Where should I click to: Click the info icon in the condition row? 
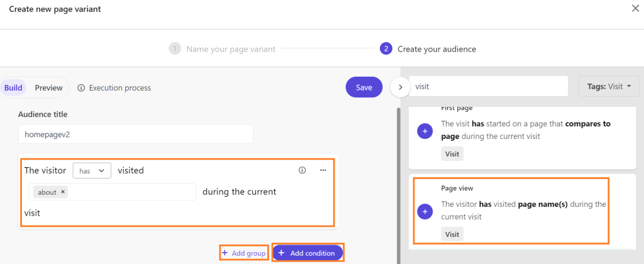[302, 170]
